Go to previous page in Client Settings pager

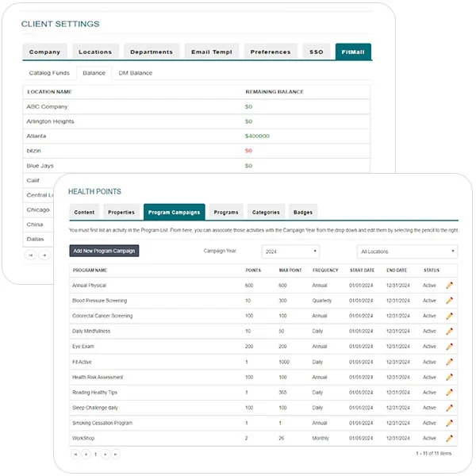(x=44, y=255)
